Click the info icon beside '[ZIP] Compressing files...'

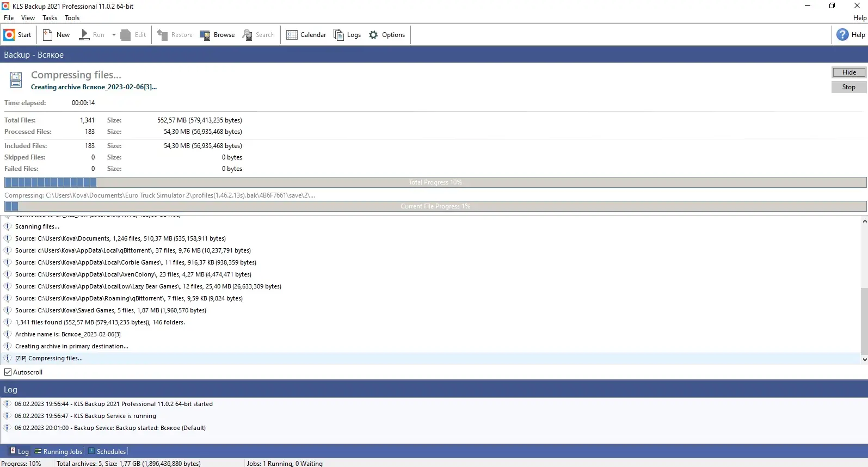8,358
